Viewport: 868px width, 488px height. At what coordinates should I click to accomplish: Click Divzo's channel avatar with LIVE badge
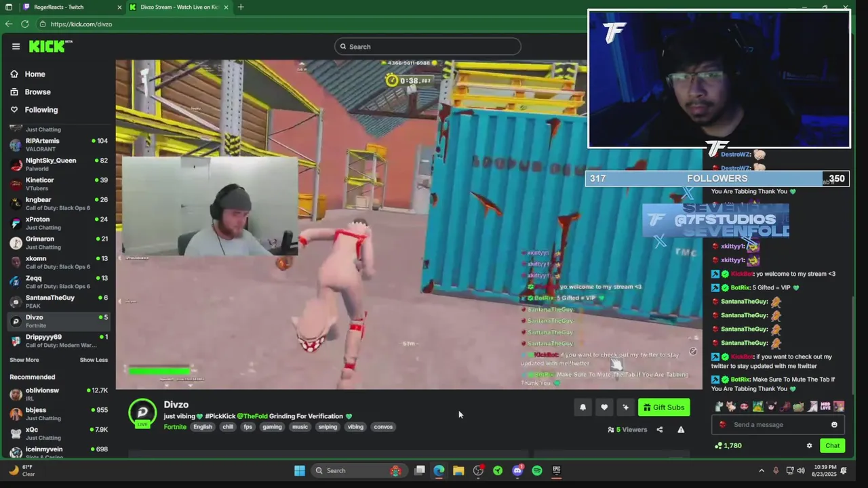coord(142,413)
